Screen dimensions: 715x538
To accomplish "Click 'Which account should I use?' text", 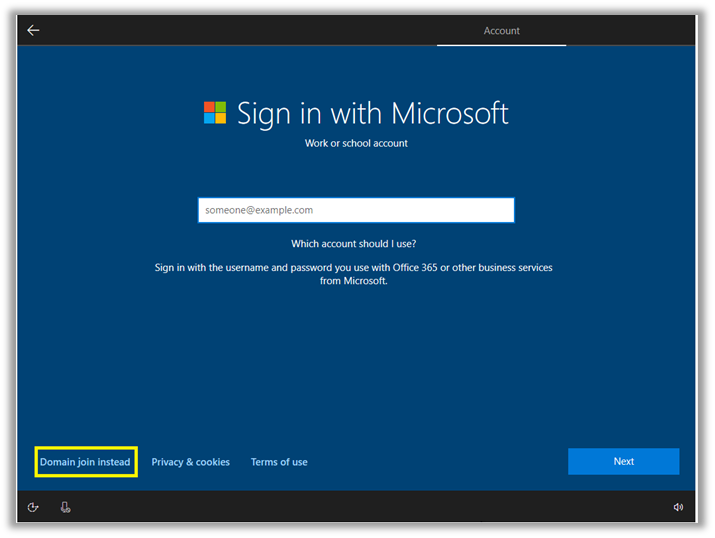I will 354,244.
